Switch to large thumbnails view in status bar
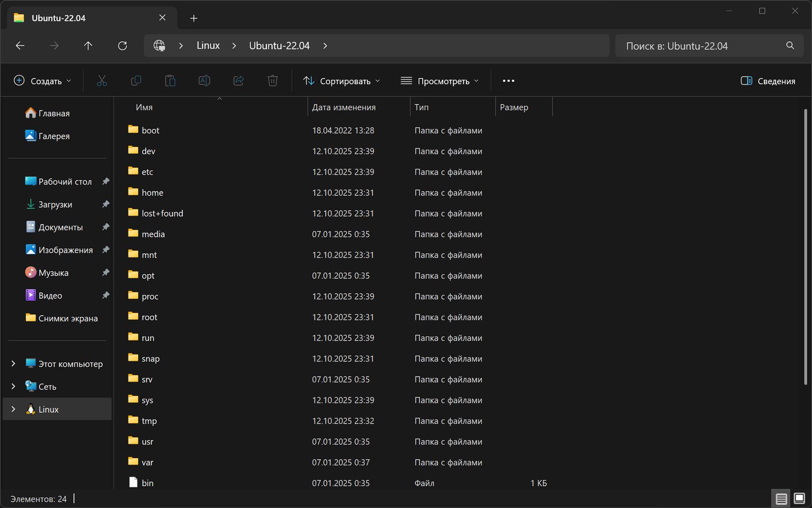This screenshot has width=812, height=508. pyautogui.click(x=799, y=498)
